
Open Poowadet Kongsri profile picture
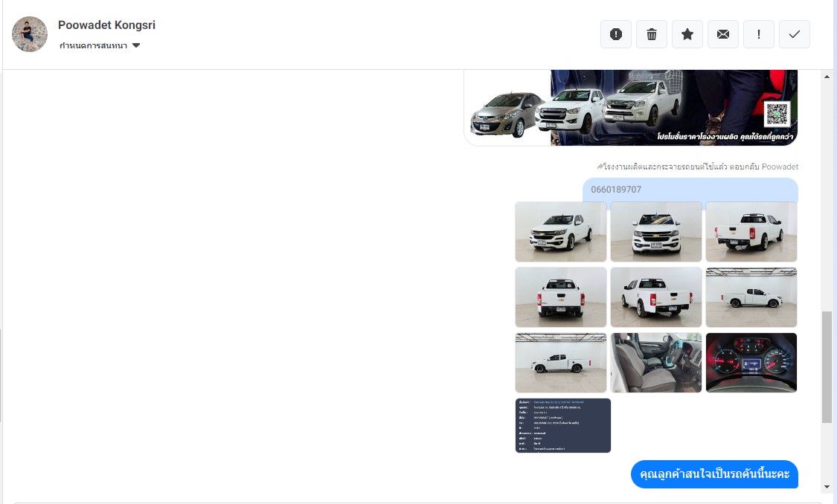[x=30, y=34]
